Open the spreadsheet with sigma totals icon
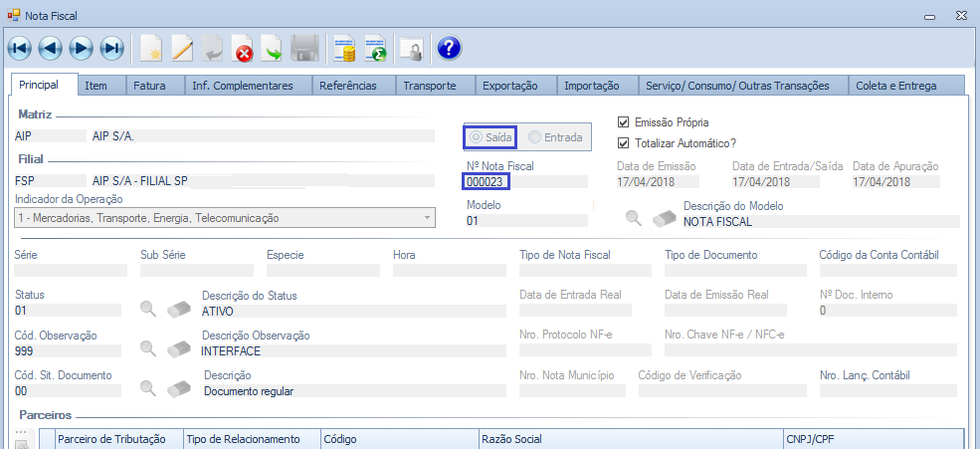This screenshot has height=449, width=980. click(x=376, y=49)
